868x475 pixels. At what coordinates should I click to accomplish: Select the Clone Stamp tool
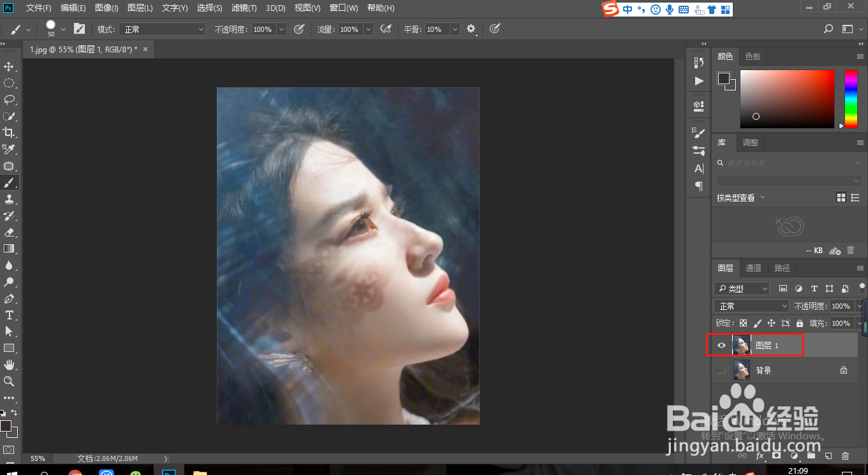pyautogui.click(x=10, y=199)
